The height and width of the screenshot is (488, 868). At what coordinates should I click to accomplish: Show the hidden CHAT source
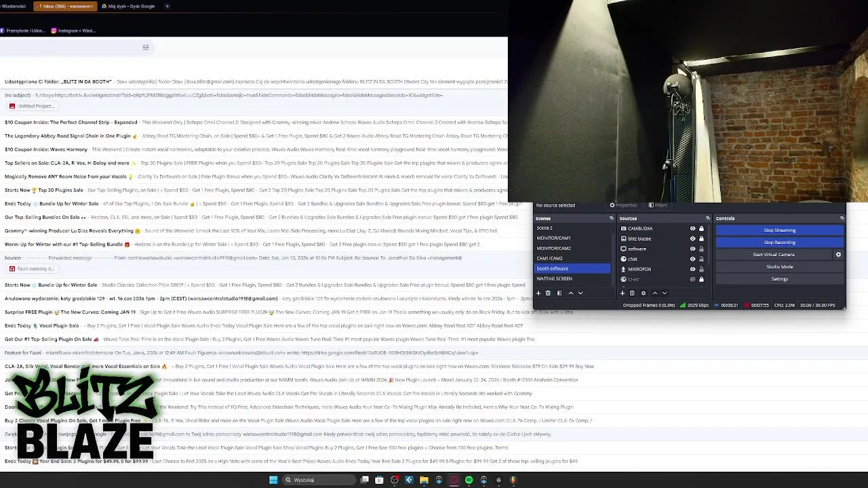[692, 279]
